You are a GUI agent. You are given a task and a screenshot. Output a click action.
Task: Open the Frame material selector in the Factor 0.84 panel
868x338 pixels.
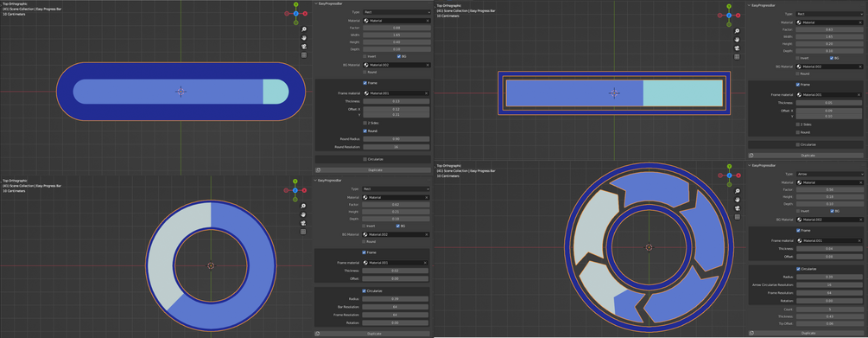click(396, 93)
